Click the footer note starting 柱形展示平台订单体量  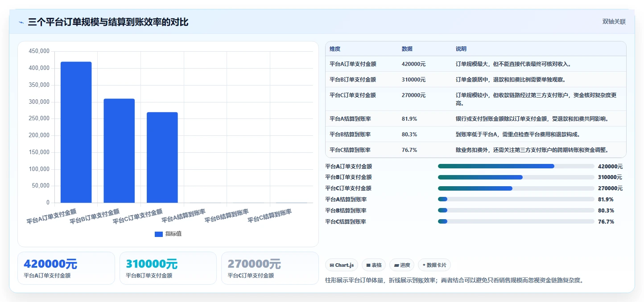(454, 280)
